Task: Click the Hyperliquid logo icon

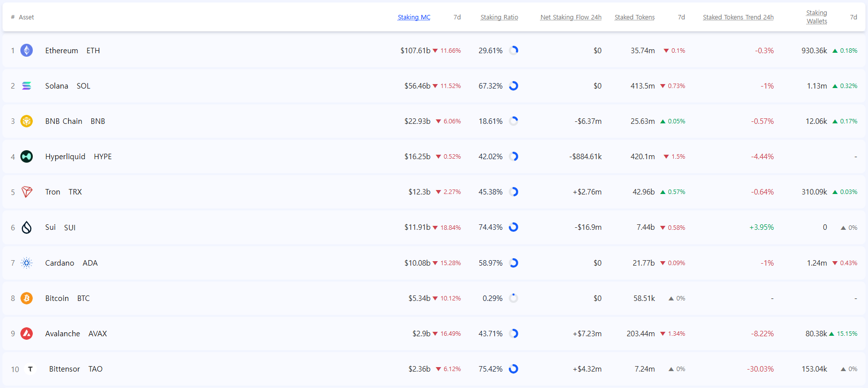Action: click(27, 157)
